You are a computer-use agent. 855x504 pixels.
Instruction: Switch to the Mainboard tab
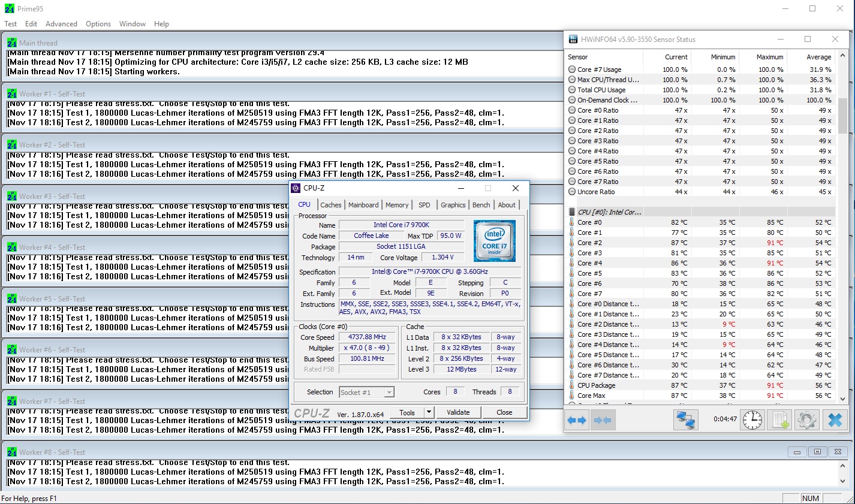point(363,205)
